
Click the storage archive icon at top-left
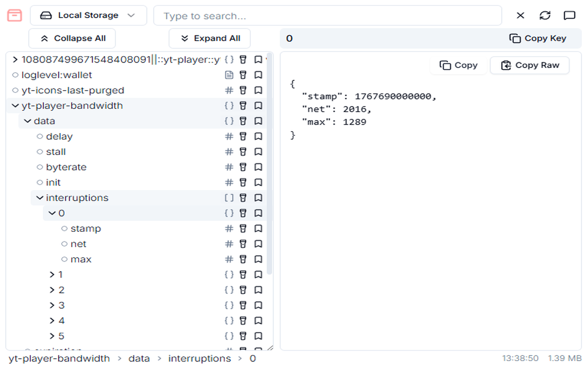(15, 16)
